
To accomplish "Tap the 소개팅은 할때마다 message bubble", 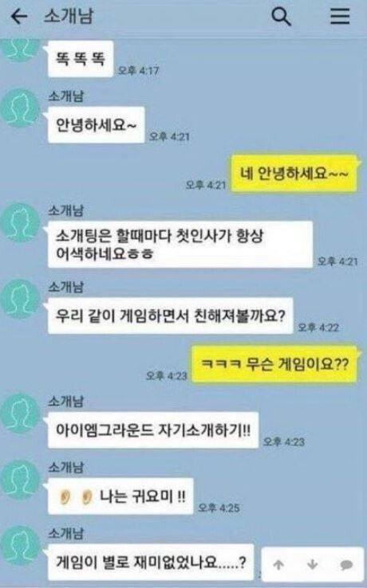I will pos(180,245).
